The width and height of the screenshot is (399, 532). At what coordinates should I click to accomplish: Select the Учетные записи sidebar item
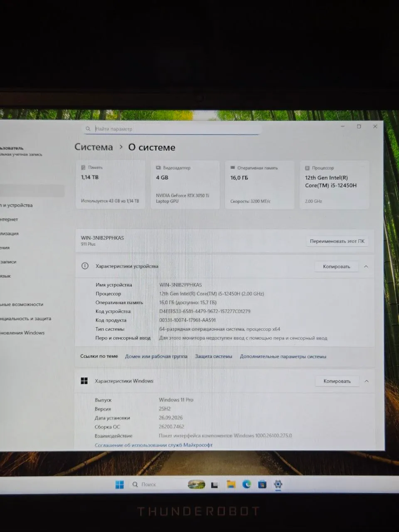coord(9,262)
